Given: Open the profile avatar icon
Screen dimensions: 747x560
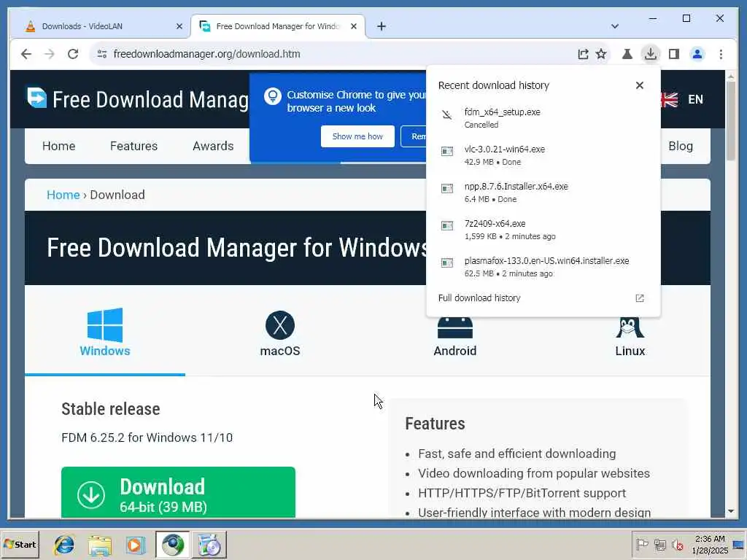Looking at the screenshot, I should pyautogui.click(x=697, y=54).
